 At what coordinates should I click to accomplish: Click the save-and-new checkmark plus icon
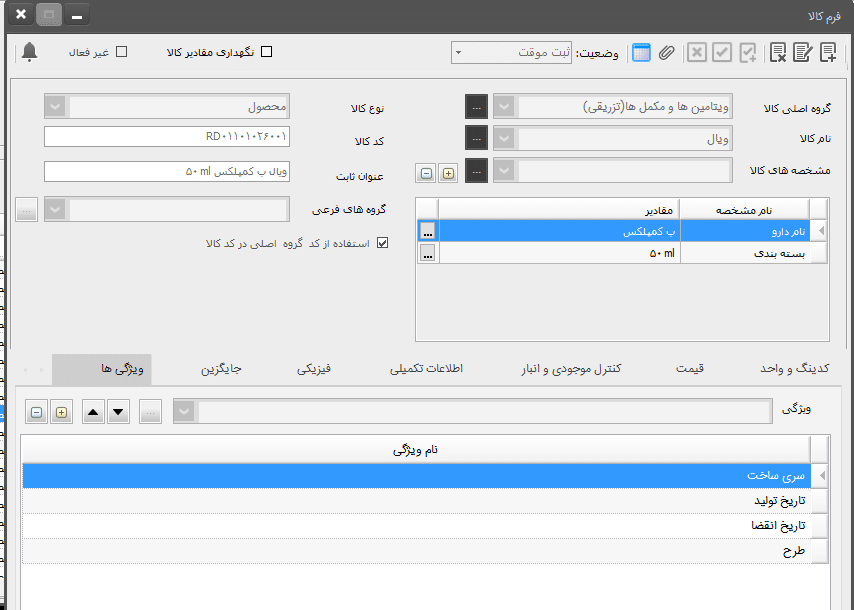(748, 53)
